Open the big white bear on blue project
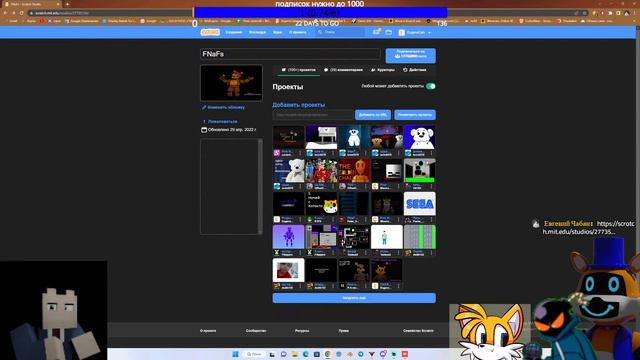 click(420, 137)
